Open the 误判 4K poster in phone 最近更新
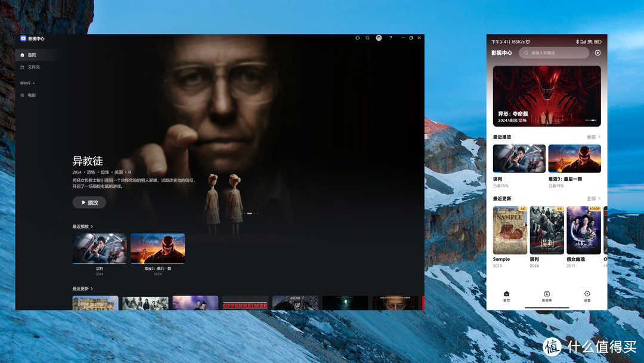This screenshot has height=363, width=644. click(547, 230)
